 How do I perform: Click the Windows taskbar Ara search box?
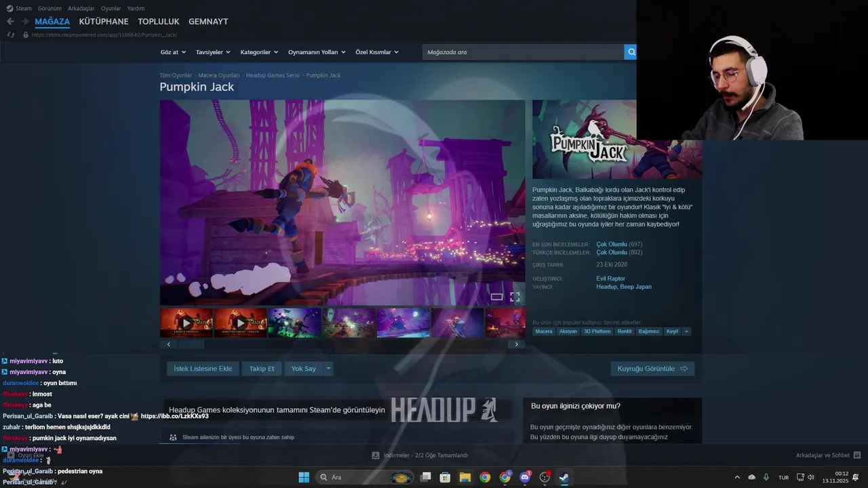tap(366, 477)
